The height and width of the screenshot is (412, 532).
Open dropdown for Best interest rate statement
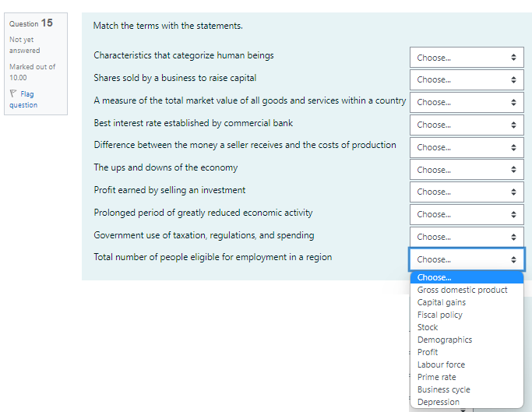(467, 125)
